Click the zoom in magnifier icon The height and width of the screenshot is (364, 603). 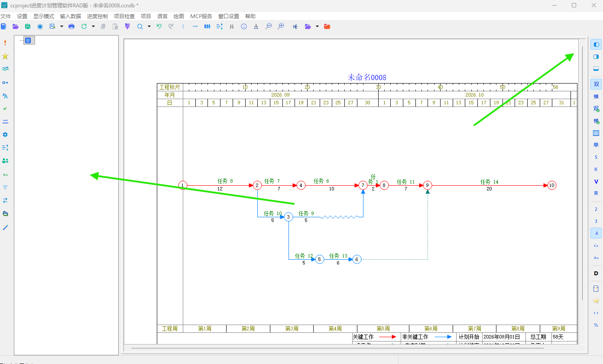coord(281,26)
